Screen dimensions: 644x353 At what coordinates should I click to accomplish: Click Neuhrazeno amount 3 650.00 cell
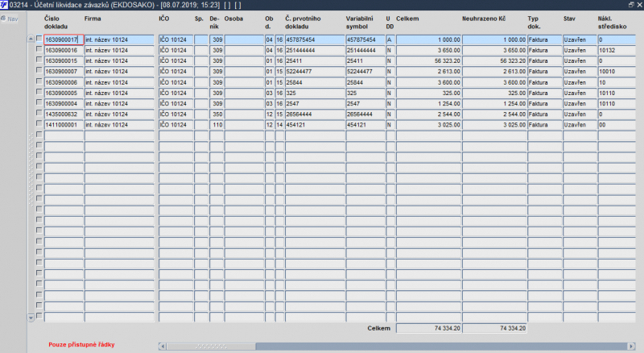494,50
